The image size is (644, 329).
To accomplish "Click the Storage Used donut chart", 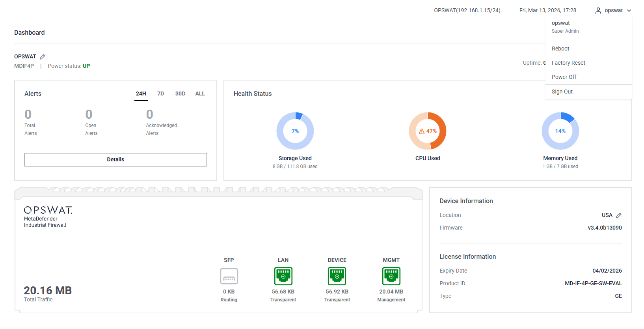I will click(x=295, y=131).
